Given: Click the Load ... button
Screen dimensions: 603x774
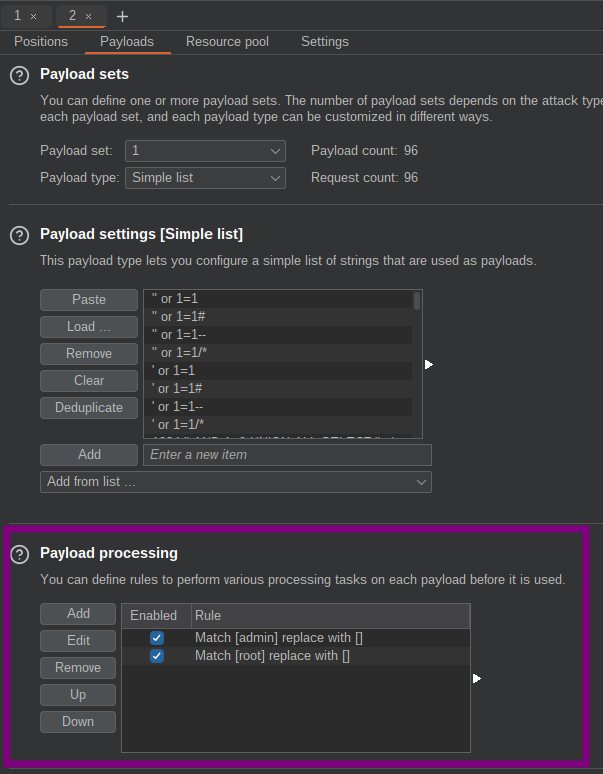Looking at the screenshot, I should click(x=89, y=327).
